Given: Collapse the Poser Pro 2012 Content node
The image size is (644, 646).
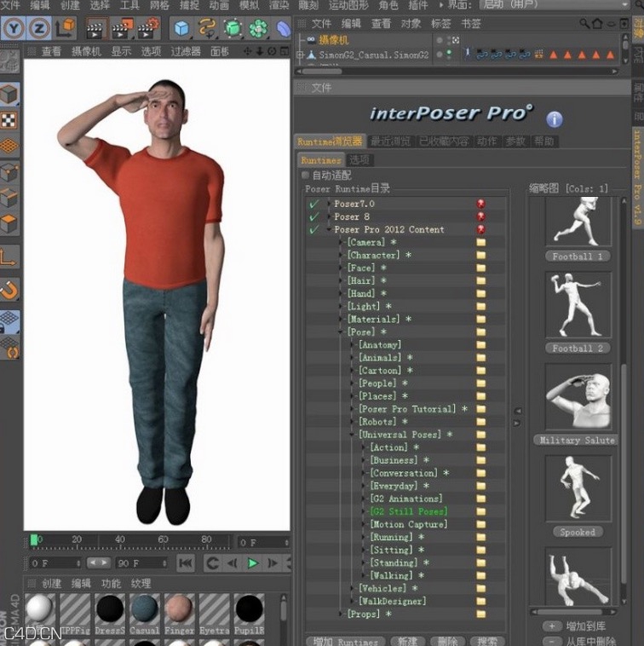Looking at the screenshot, I should click(x=330, y=229).
